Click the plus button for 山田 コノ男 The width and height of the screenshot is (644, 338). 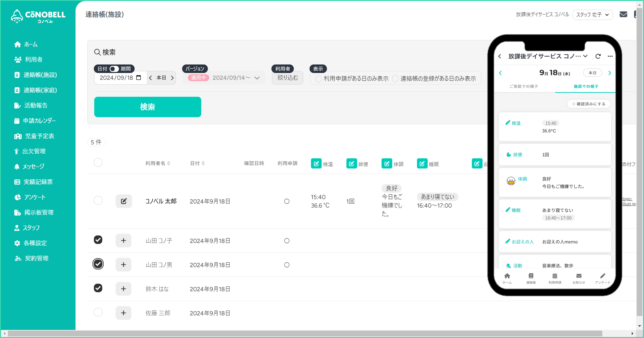123,264
